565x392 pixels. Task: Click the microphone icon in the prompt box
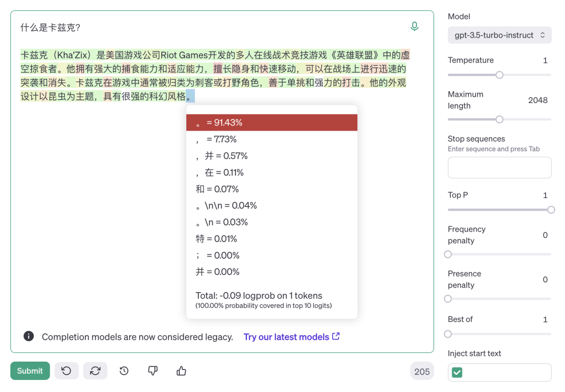[x=414, y=26]
